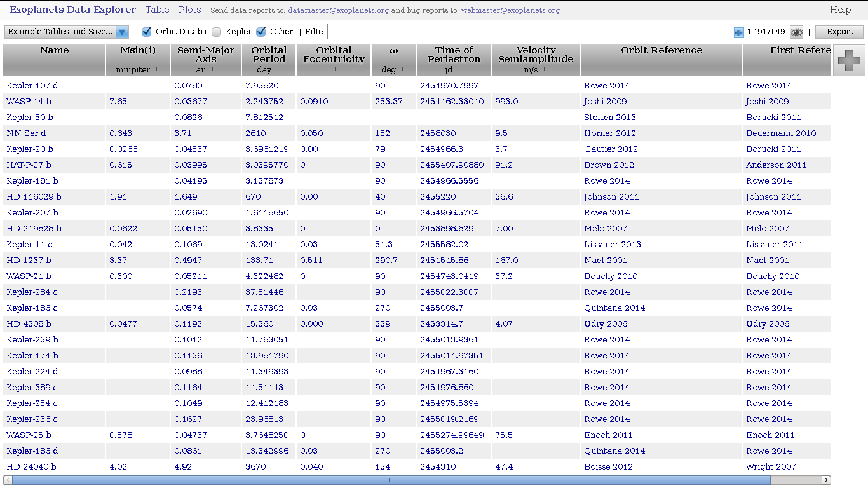
Task: Toggle ± uncertainties for Time of Periastron column
Action: point(460,70)
